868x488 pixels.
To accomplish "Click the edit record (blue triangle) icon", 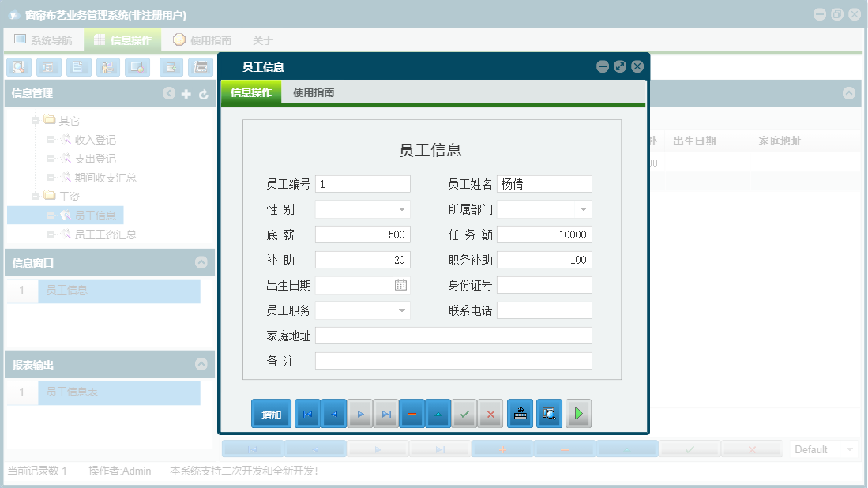I will pyautogui.click(x=438, y=413).
